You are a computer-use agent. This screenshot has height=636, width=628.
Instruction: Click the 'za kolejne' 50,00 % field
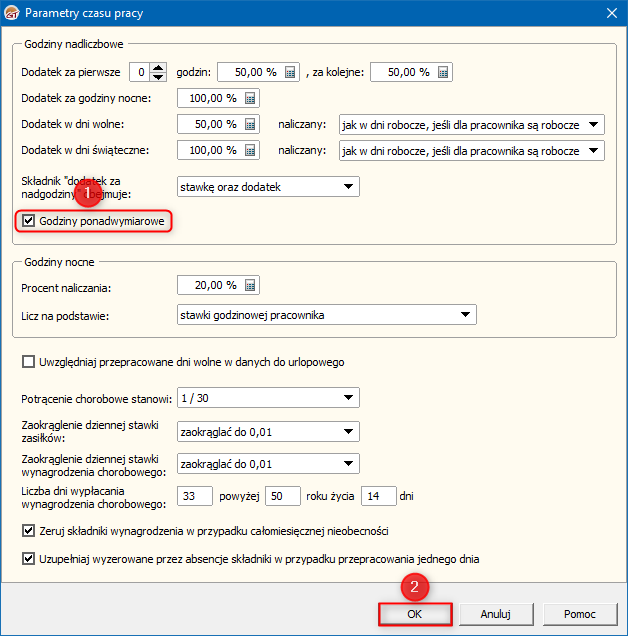411,72
